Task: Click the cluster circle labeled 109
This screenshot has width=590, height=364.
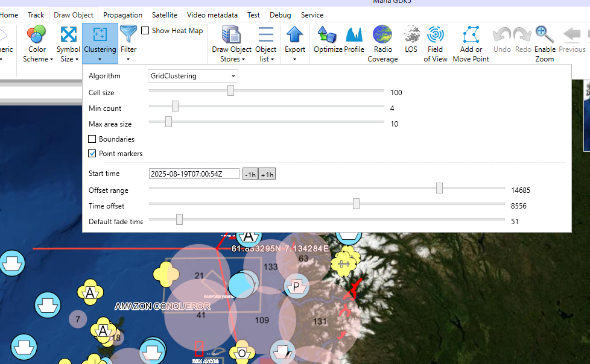Action: pyautogui.click(x=262, y=320)
